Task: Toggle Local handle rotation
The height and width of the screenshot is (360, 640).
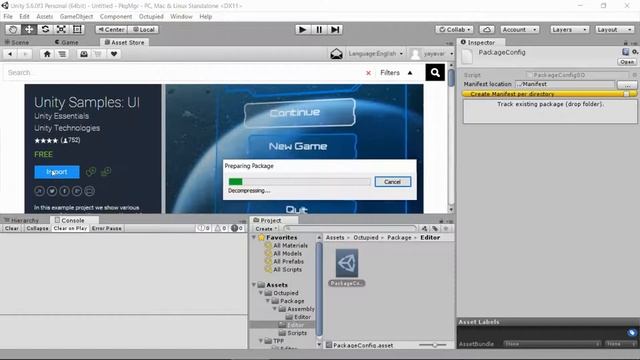Action: [x=143, y=29]
